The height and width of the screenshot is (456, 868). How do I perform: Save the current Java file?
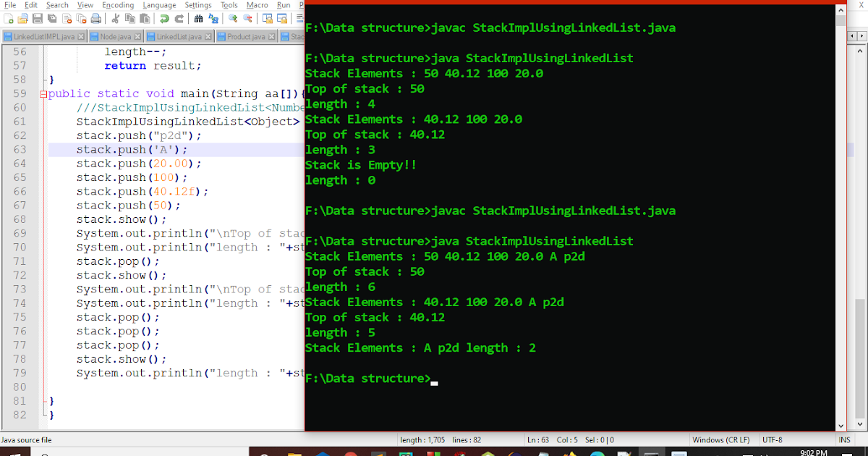coord(38,19)
